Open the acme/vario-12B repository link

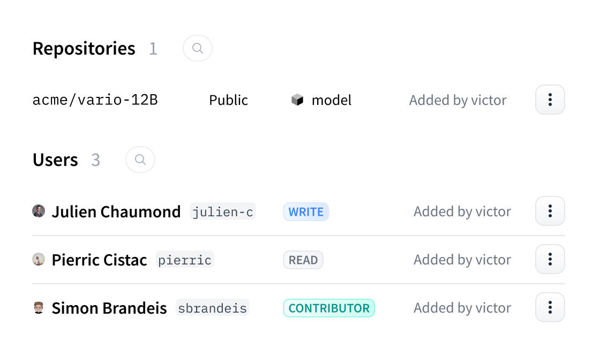tap(95, 100)
